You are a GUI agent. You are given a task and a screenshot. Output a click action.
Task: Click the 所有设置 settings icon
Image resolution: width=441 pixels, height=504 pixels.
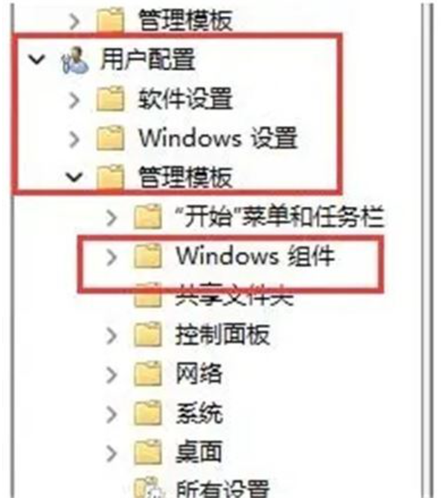coord(148,489)
